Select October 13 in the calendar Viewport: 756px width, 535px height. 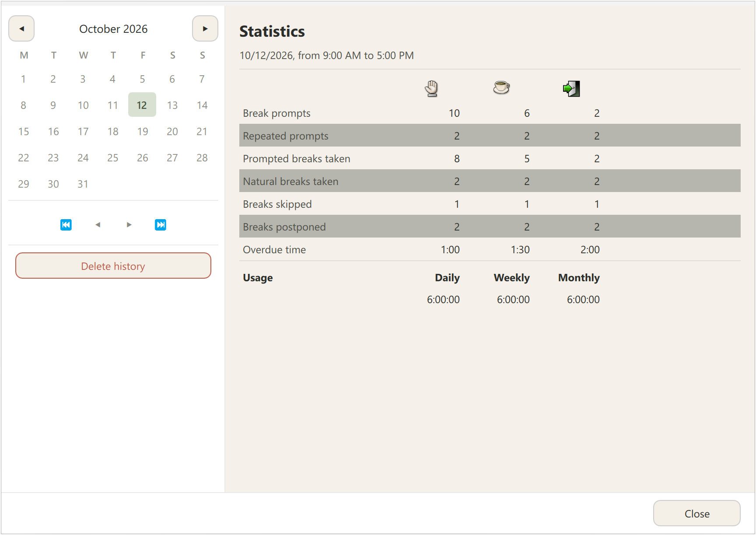[172, 105]
